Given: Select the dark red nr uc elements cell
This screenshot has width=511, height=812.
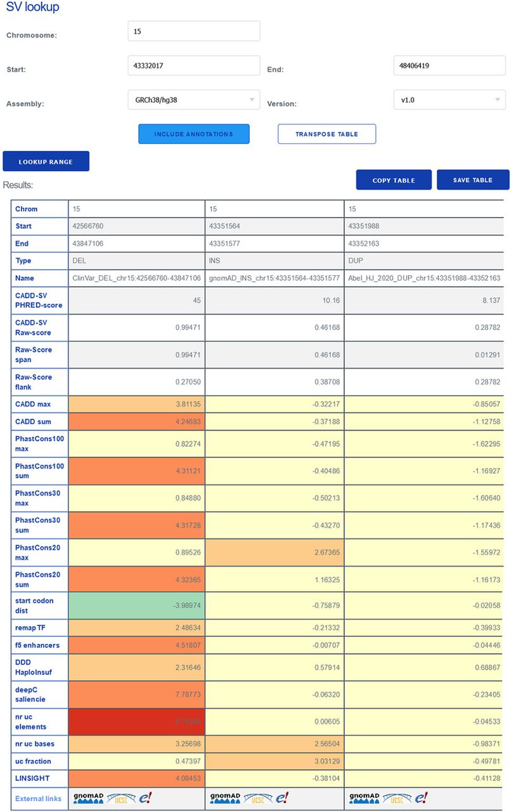Looking at the screenshot, I should pos(136,722).
